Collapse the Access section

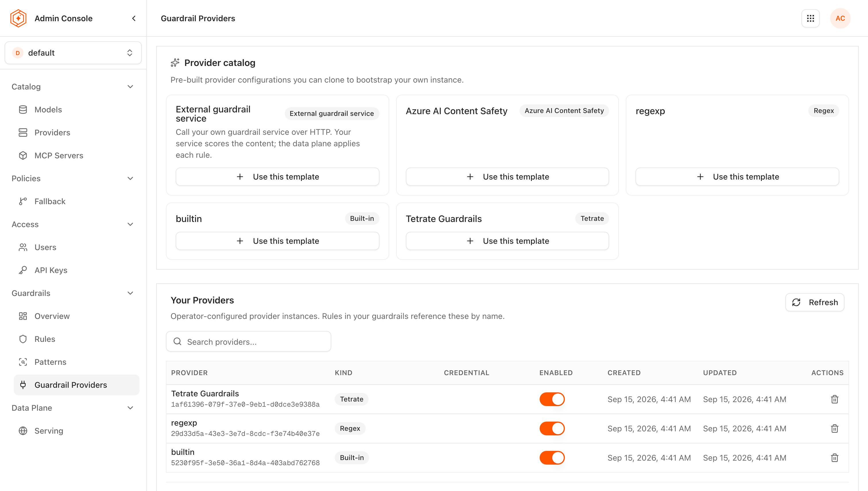(x=130, y=224)
